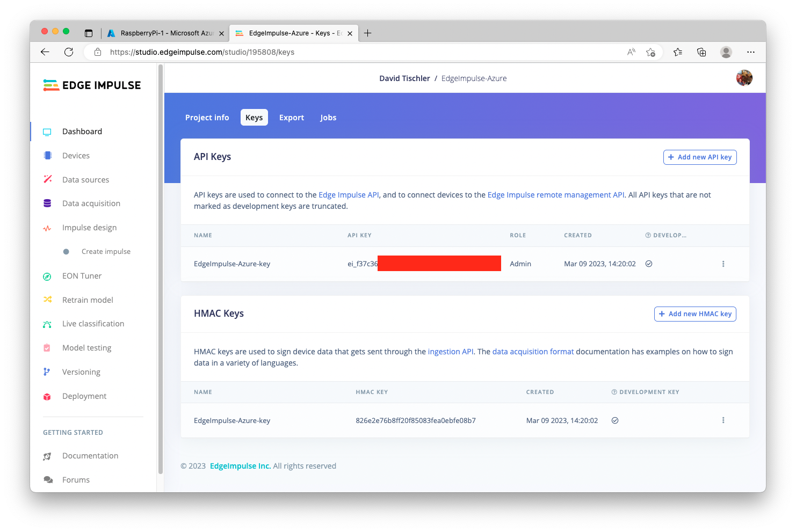Select the Keys tab

(254, 118)
